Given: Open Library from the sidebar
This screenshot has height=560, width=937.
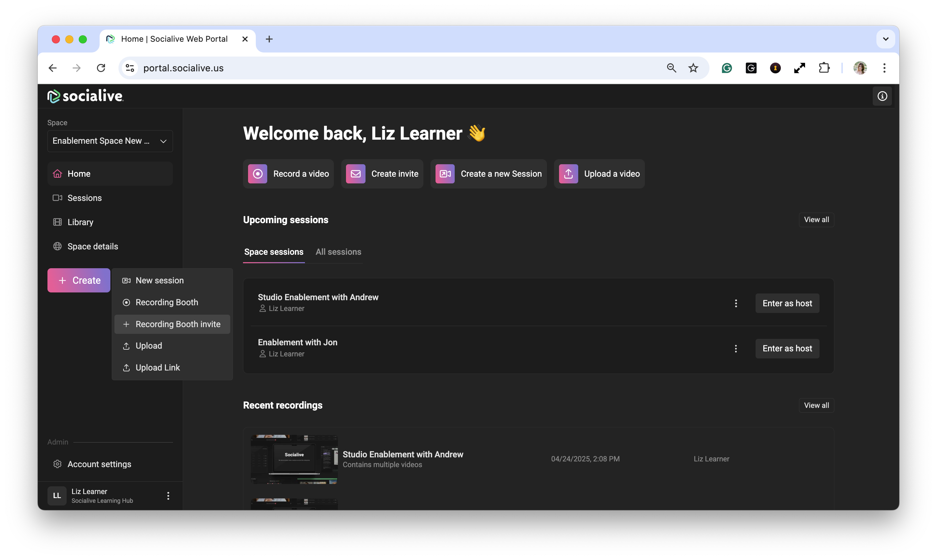Looking at the screenshot, I should tap(80, 222).
